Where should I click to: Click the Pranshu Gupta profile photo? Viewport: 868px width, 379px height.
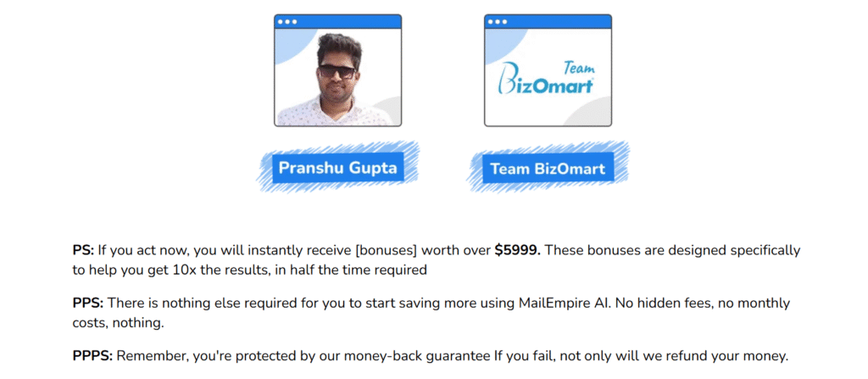[337, 77]
